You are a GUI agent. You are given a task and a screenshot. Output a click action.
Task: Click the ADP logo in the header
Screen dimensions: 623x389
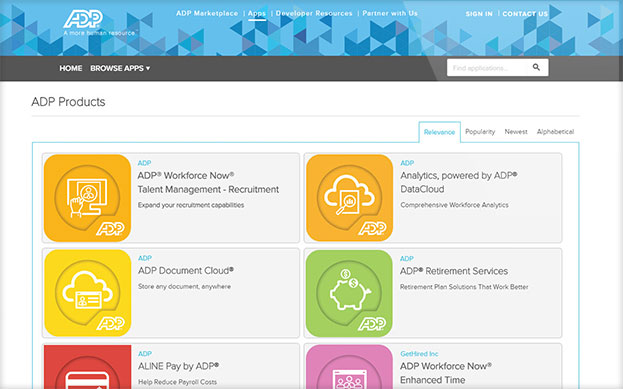83,19
